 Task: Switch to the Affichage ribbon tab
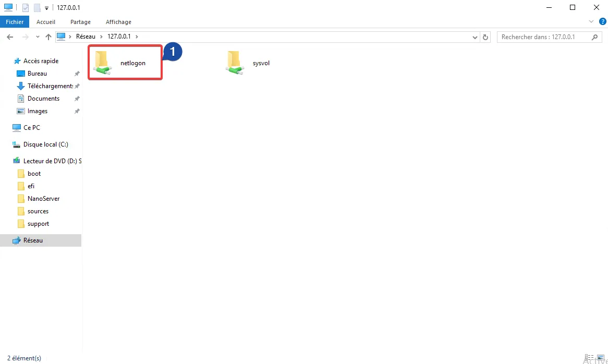[118, 22]
